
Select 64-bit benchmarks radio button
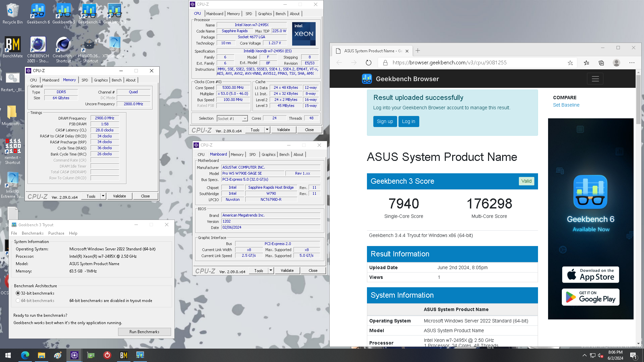[x=18, y=301]
